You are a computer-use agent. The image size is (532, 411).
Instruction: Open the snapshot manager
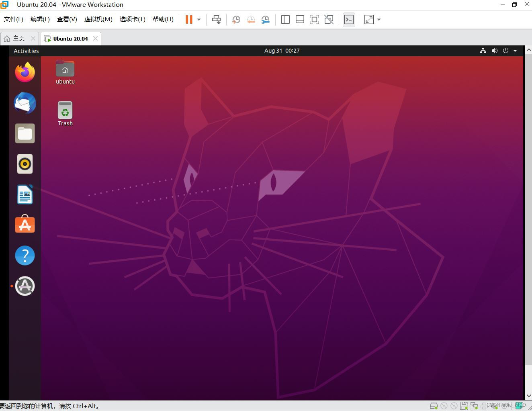click(x=265, y=19)
